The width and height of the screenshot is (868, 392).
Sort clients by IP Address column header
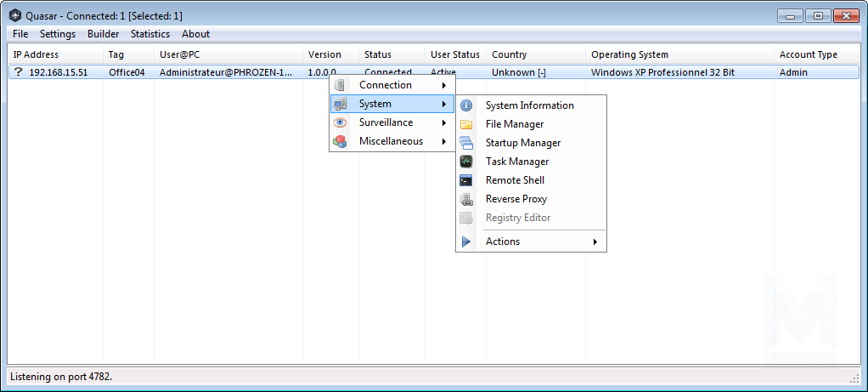click(x=36, y=54)
